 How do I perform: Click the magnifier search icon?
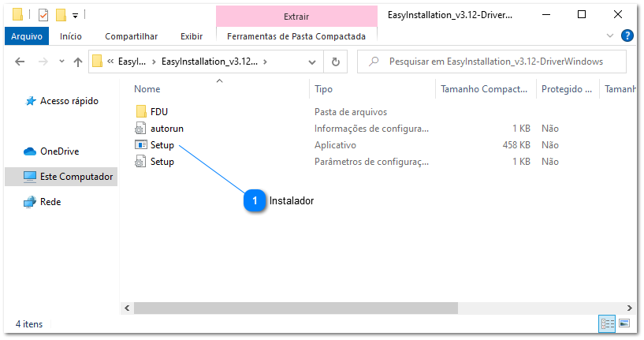(x=374, y=62)
